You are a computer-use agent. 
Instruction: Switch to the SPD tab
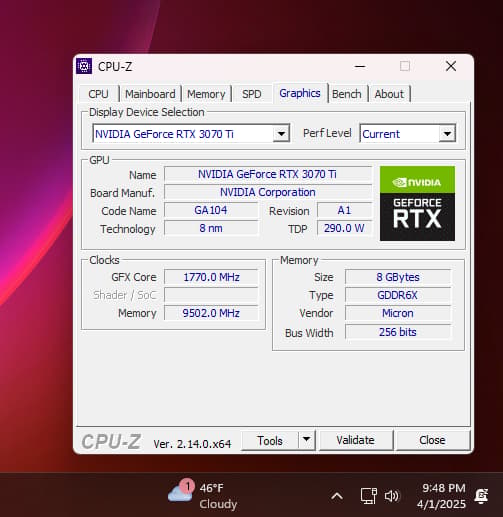point(252,94)
